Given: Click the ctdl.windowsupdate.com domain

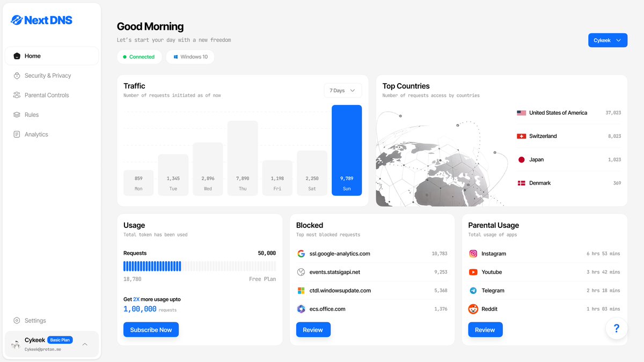Looking at the screenshot, I should tap(340, 291).
